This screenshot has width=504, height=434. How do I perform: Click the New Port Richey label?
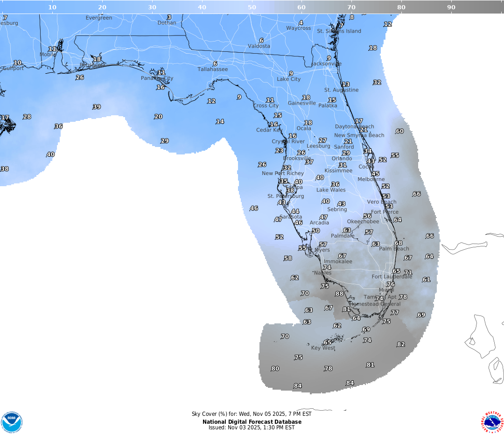[283, 173]
